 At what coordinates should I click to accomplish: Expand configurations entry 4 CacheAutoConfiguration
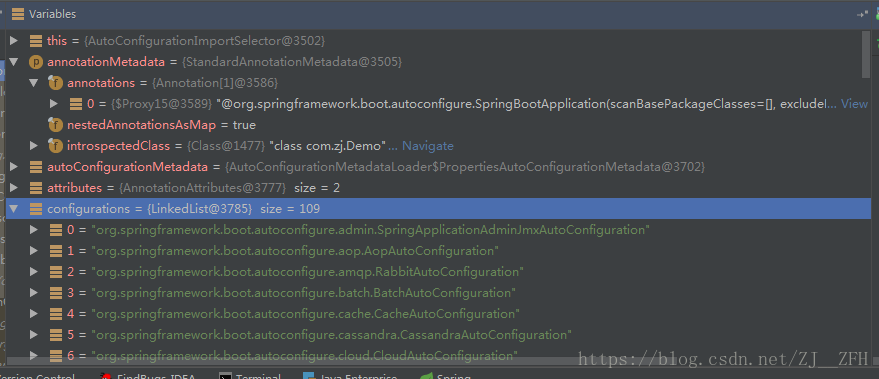click(x=34, y=313)
